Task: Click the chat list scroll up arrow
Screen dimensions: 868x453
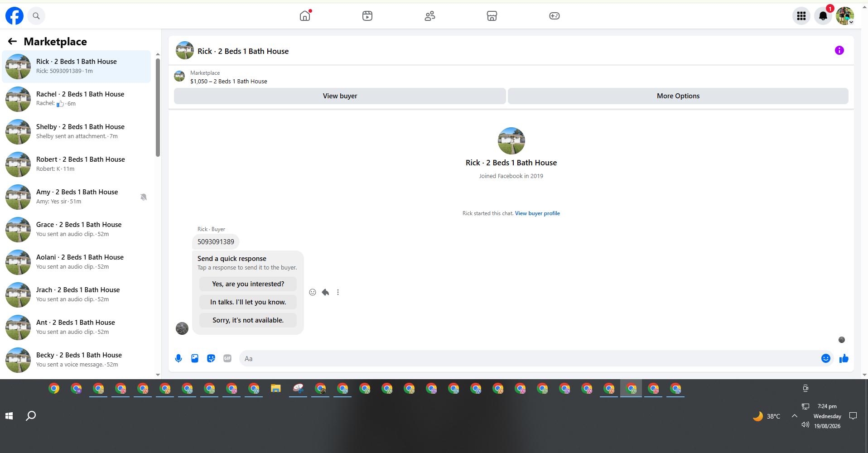Action: [x=158, y=54]
